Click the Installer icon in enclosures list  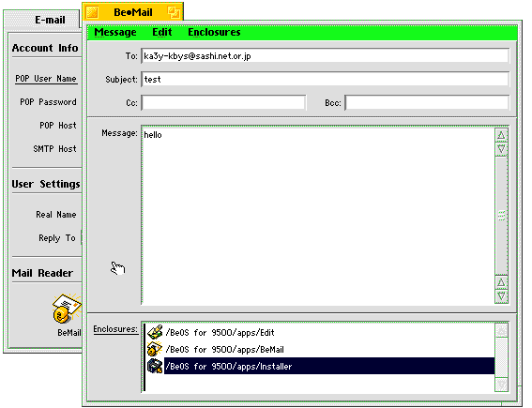pyautogui.click(x=155, y=366)
